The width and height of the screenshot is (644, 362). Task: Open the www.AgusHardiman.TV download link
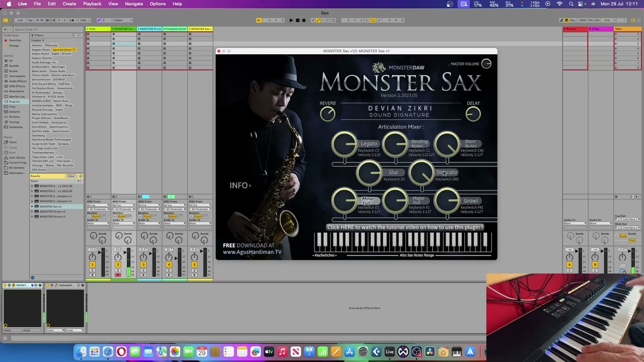pos(252,252)
